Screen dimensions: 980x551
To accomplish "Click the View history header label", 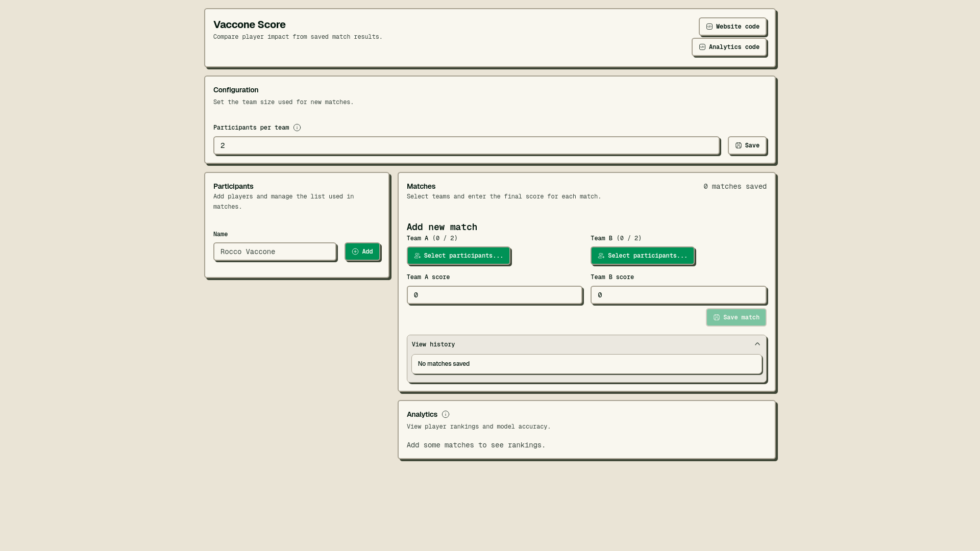I will [x=433, y=344].
